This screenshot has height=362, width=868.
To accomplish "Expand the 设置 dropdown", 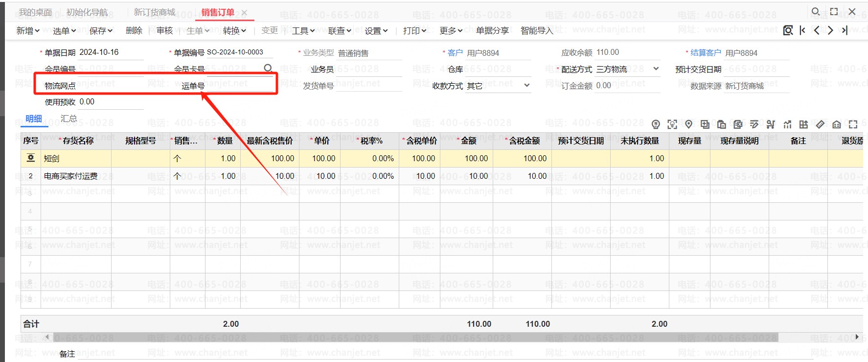I will (x=376, y=31).
